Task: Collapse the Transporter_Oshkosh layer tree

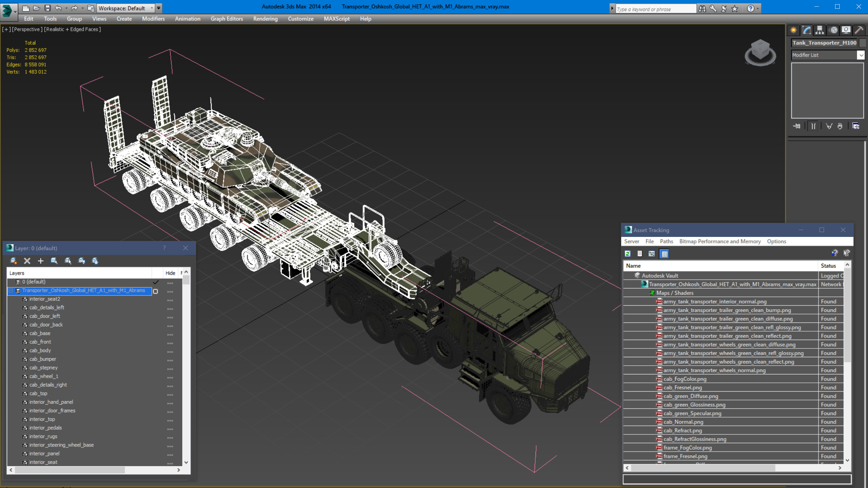Action: coord(11,291)
